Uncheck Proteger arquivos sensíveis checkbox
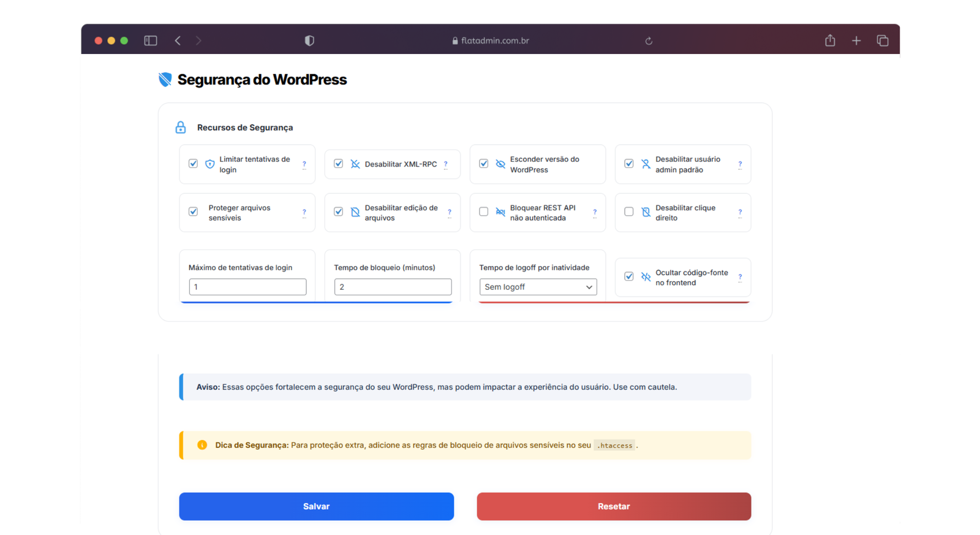980x535 pixels. (193, 211)
